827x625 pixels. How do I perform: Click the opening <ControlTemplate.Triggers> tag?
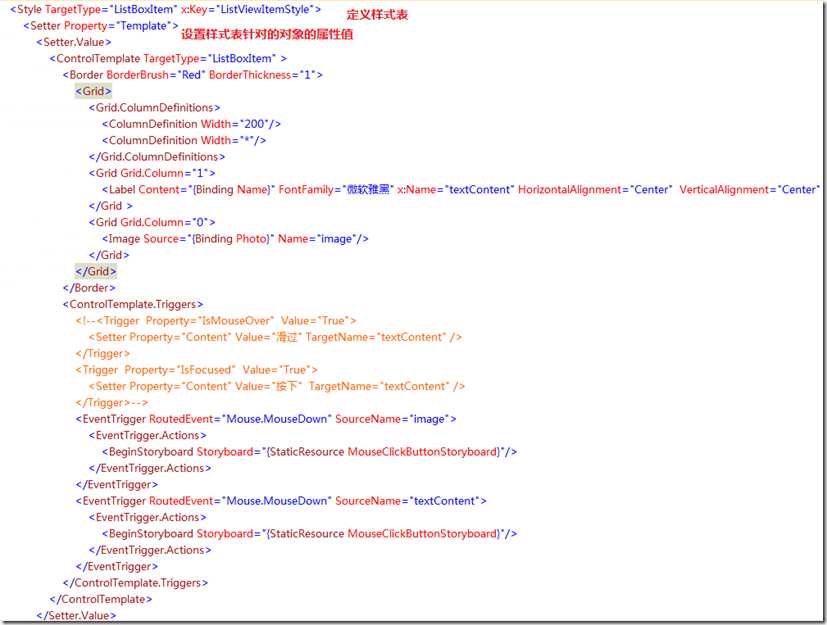133,304
